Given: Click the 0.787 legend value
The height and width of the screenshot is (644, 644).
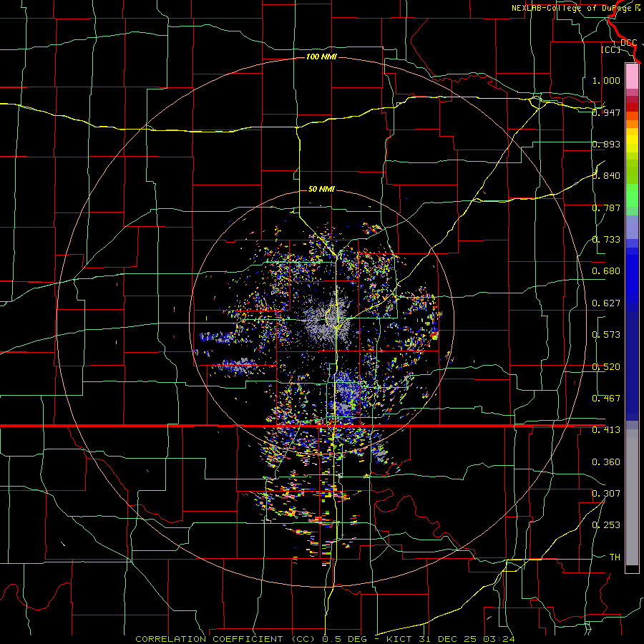Looking at the screenshot, I should coord(606,208).
